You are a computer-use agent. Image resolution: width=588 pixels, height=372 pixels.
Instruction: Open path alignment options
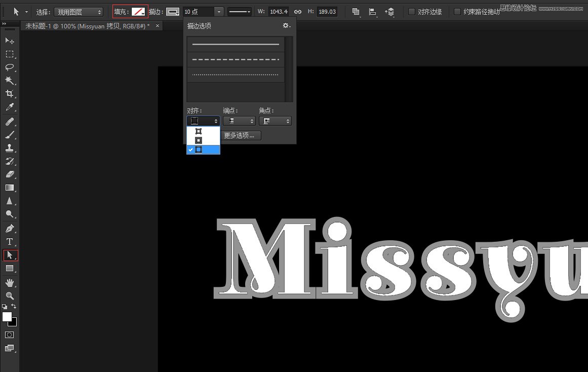[372, 12]
